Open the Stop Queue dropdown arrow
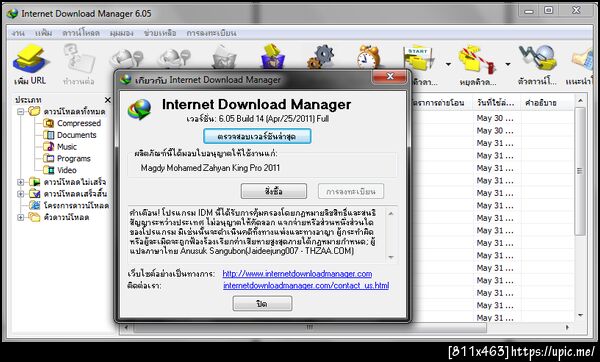Viewport: 600px width, 362px height. [508, 64]
